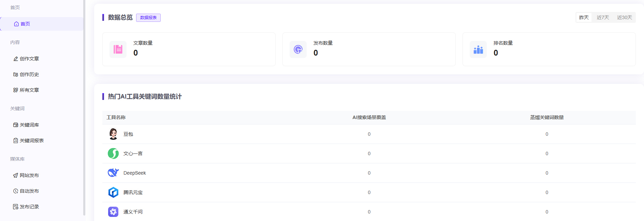Click the 腾讯元宝 hexagon logo

click(113, 192)
